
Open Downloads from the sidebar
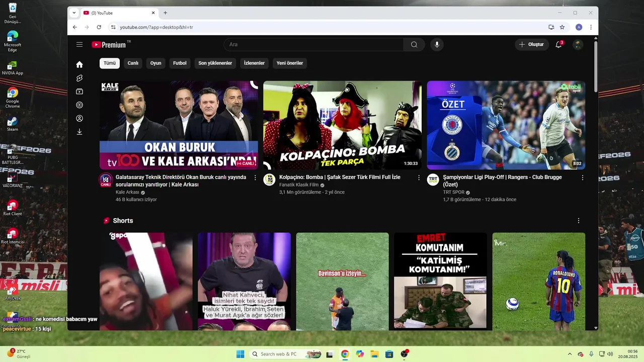pyautogui.click(x=79, y=132)
